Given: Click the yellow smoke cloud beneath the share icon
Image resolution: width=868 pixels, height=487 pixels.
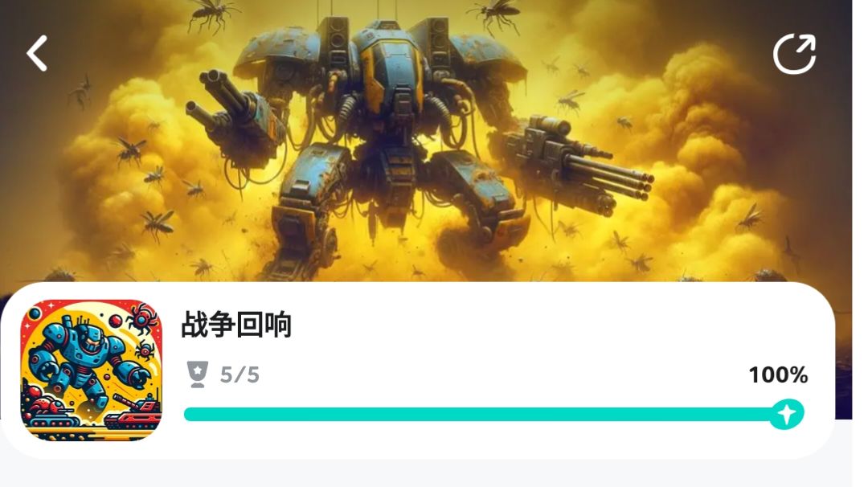Looking at the screenshot, I should 709,127.
